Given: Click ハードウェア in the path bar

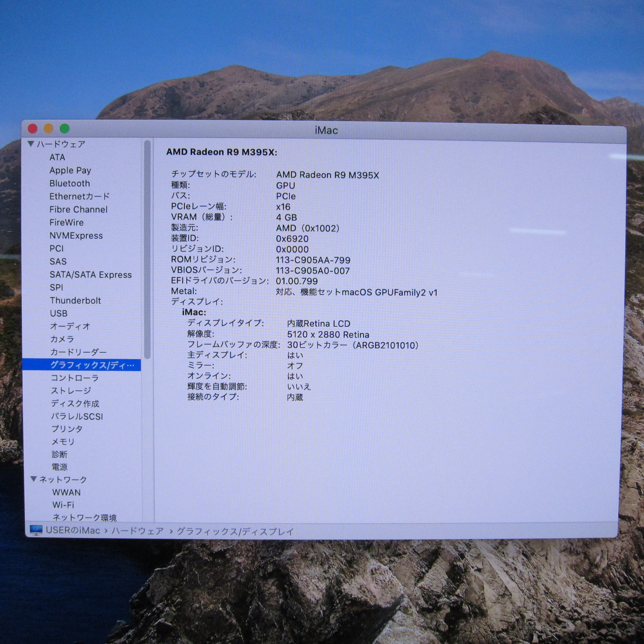Looking at the screenshot, I should point(138,531).
